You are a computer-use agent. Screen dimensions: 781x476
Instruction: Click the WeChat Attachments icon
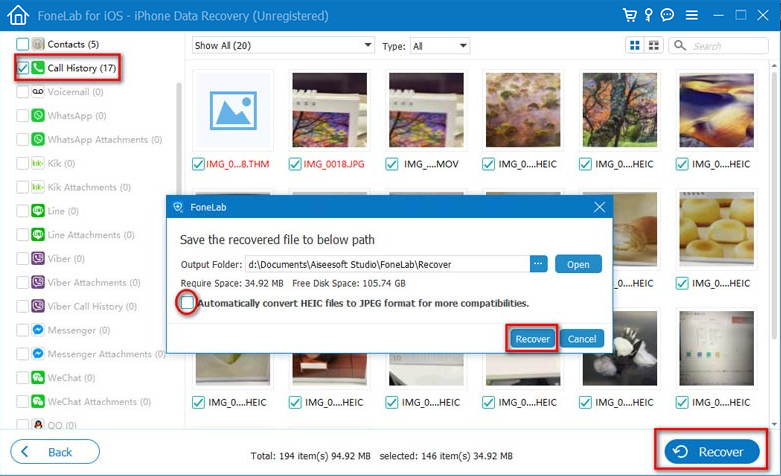coord(38,401)
